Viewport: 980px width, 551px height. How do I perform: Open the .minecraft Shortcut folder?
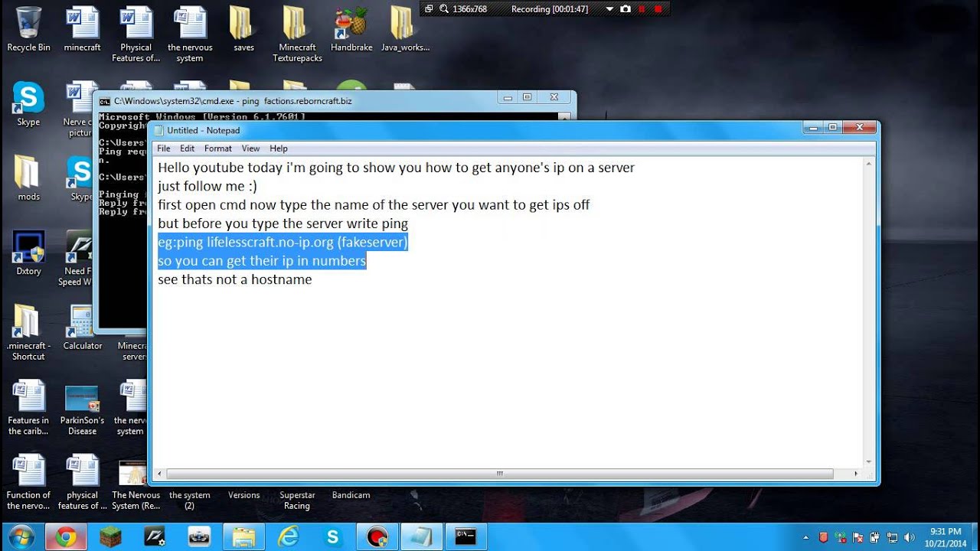point(28,333)
